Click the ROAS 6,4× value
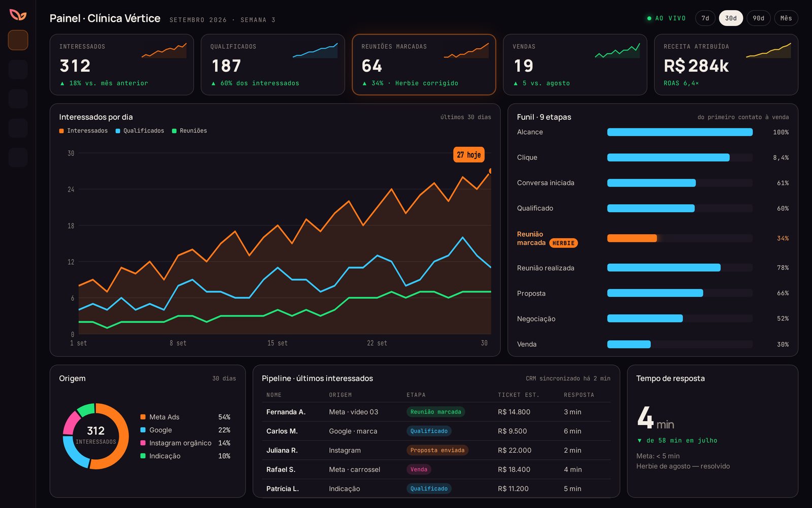Image resolution: width=812 pixels, height=508 pixels. click(x=681, y=83)
